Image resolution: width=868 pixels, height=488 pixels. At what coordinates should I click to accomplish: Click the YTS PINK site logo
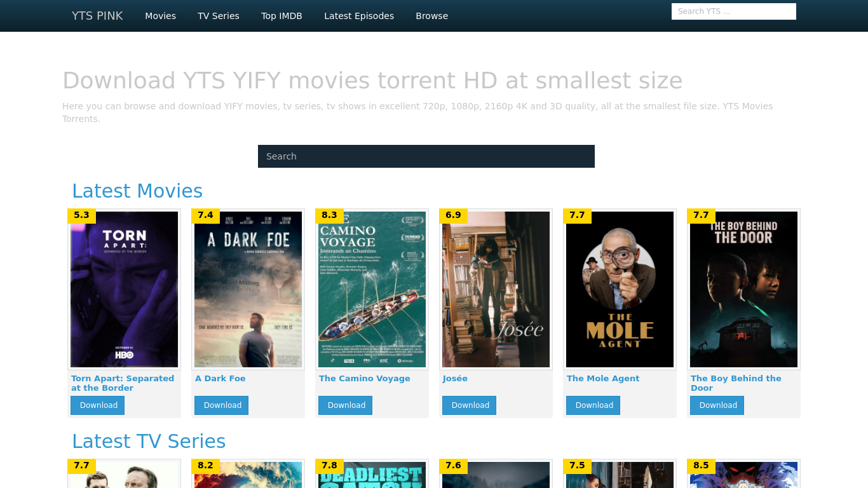pos(97,16)
